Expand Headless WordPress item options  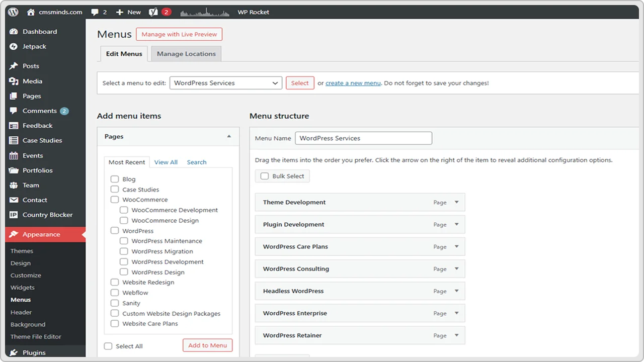[457, 291]
